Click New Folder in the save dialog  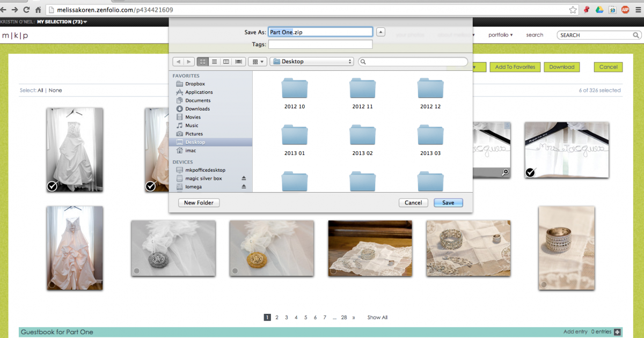pos(199,203)
